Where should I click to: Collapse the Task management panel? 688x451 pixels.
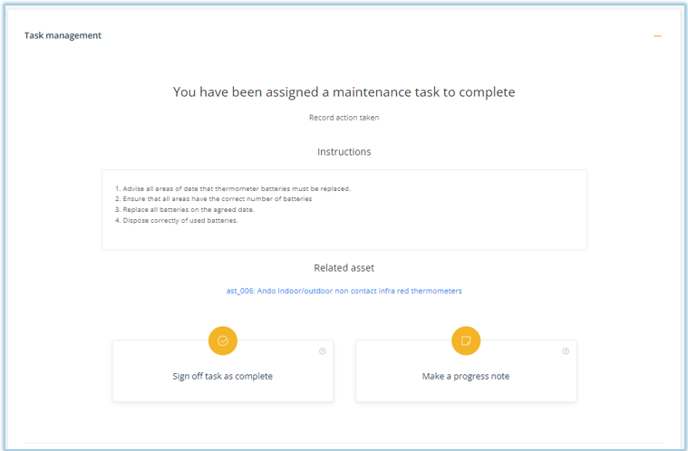[657, 36]
